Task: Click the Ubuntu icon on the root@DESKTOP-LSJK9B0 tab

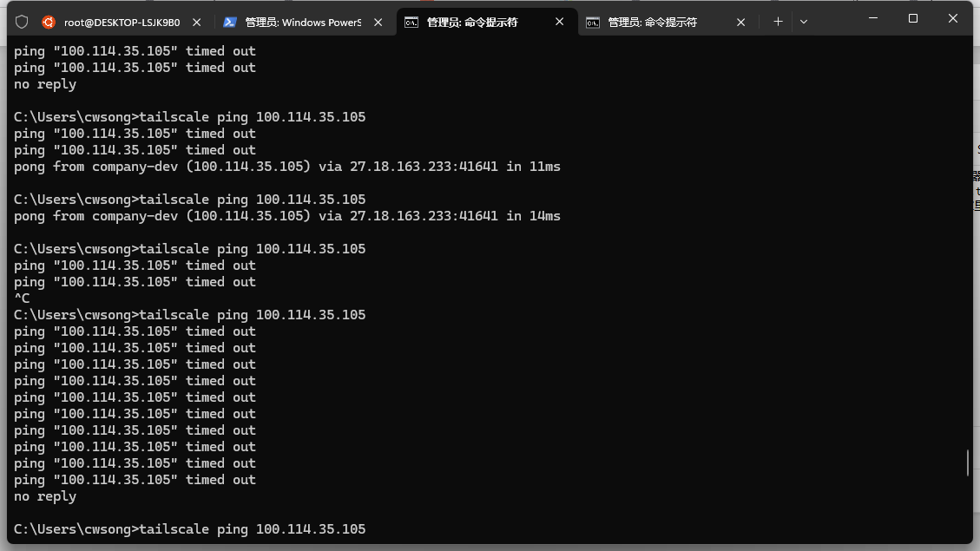Action: click(48, 23)
